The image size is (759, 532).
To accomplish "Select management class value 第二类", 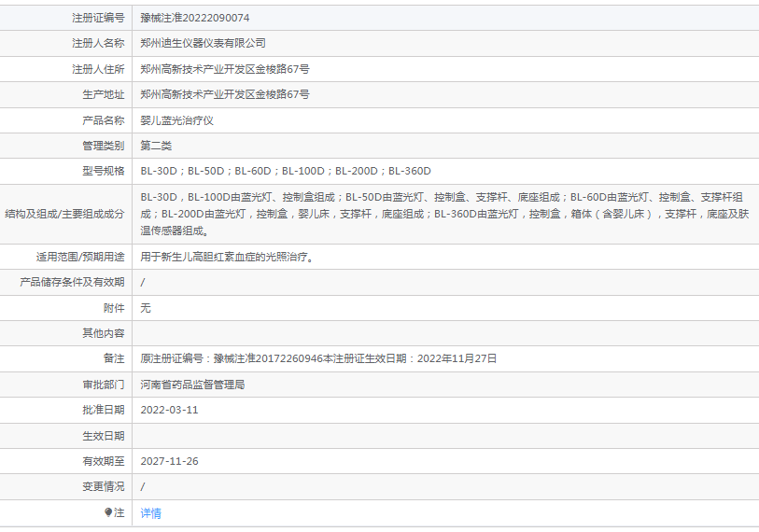I will [x=156, y=146].
